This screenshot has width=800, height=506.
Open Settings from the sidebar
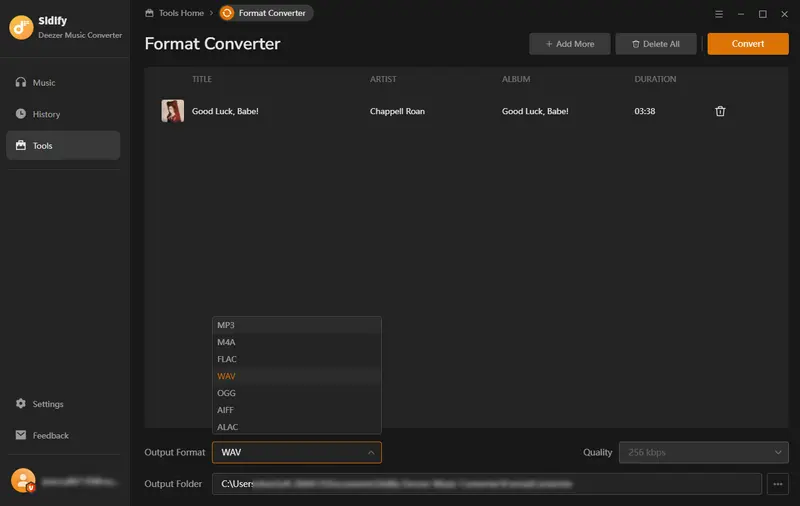click(x=63, y=404)
